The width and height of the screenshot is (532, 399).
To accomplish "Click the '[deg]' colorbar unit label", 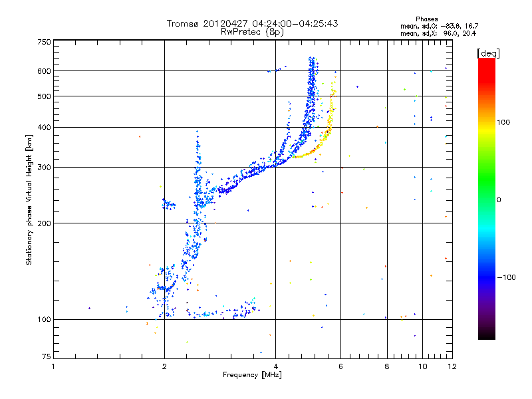I will 488,53.
